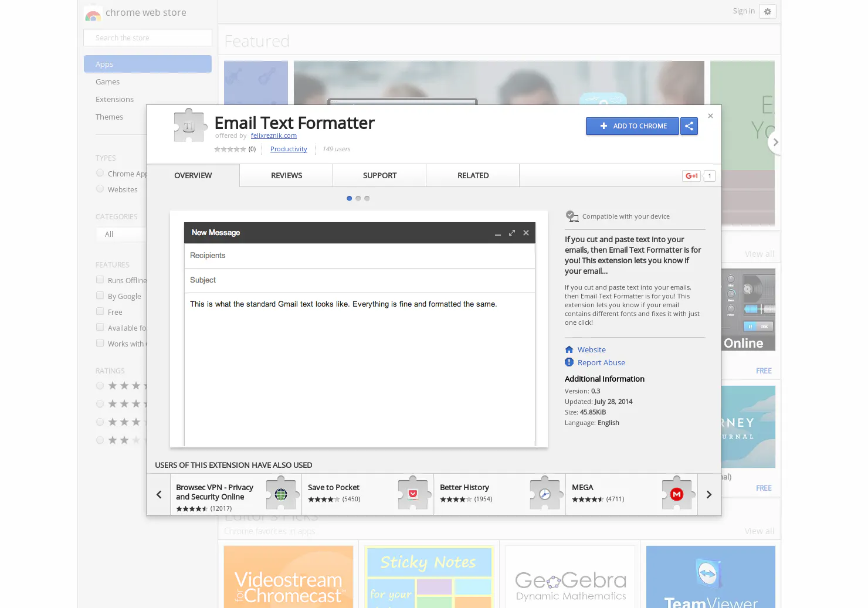Click the Report Abuse exclamation icon
The image size is (868, 608).
pos(569,362)
